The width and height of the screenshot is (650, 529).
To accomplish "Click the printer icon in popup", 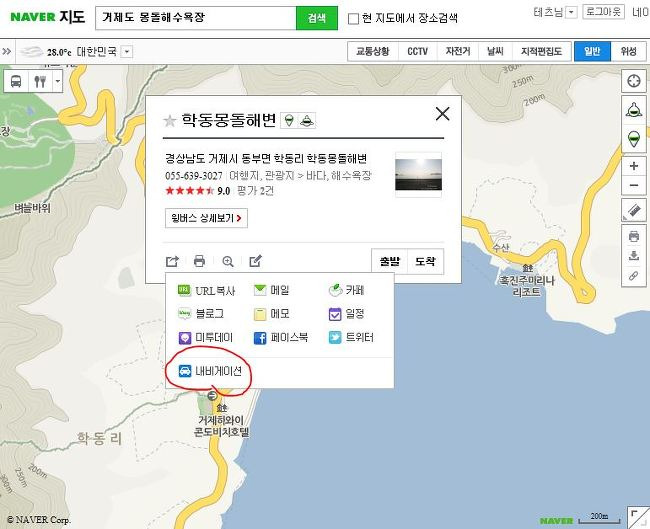I will [199, 261].
